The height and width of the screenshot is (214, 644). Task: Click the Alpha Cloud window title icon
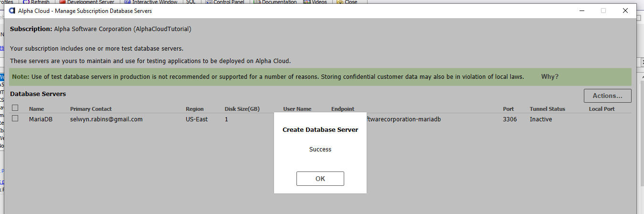(12, 11)
